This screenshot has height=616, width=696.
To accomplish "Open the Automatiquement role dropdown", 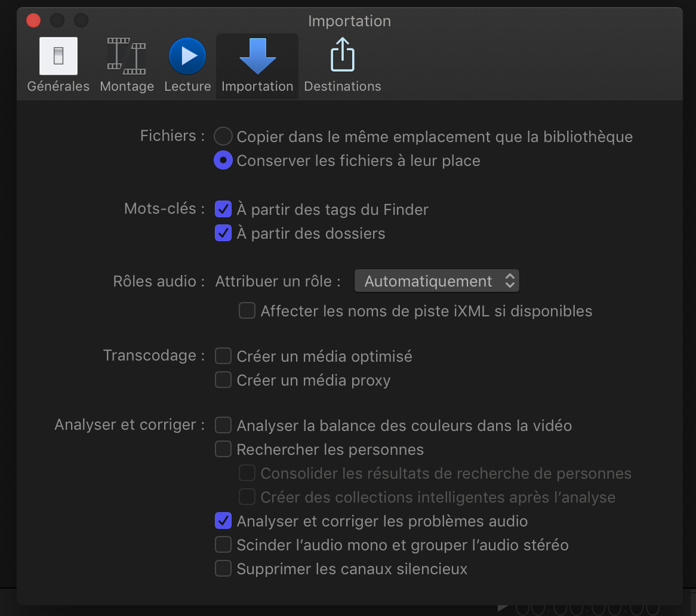I will 437,281.
